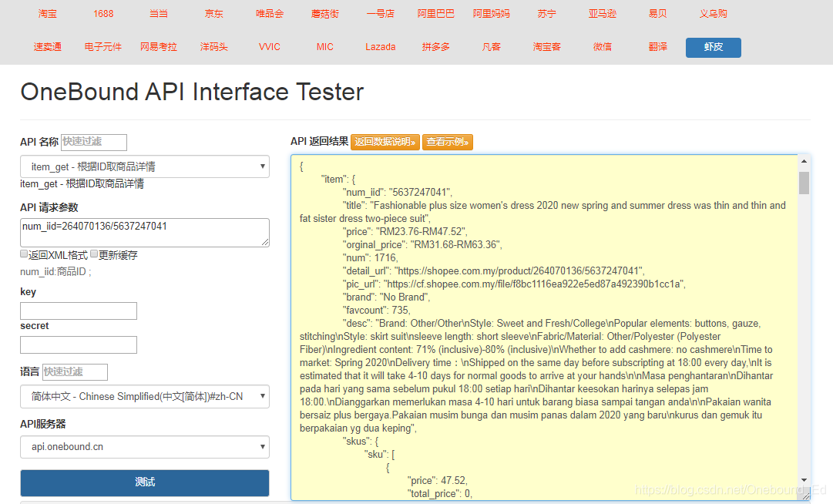Click the results scrollbar down arrow
Image resolution: width=833 pixels, height=504 pixels.
click(804, 480)
